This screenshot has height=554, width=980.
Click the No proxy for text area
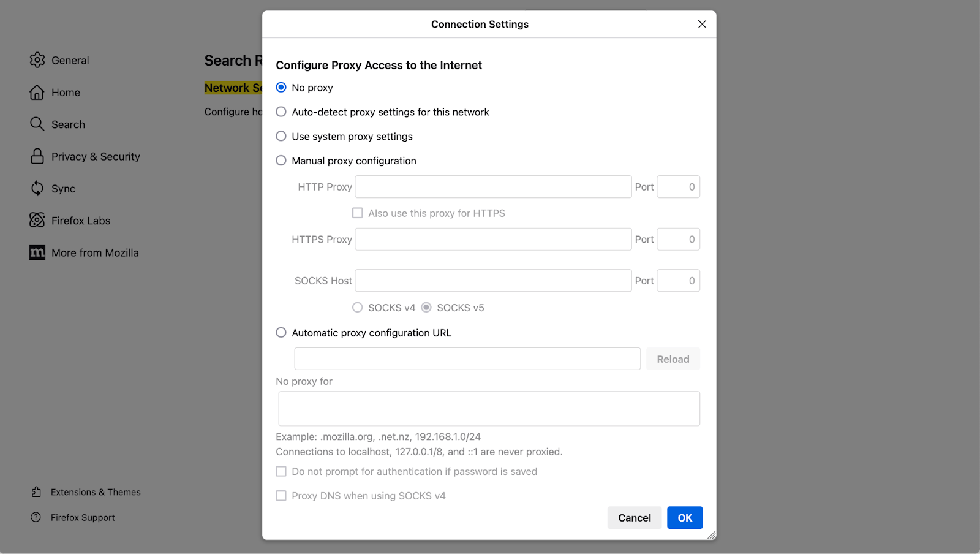point(489,409)
